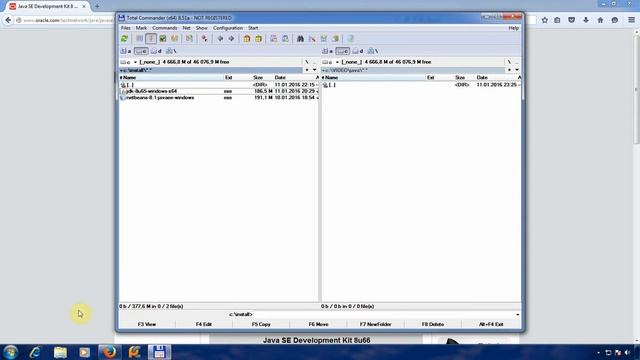Select drive d in the right panel
This screenshot has height=360, width=640.
(358, 51)
